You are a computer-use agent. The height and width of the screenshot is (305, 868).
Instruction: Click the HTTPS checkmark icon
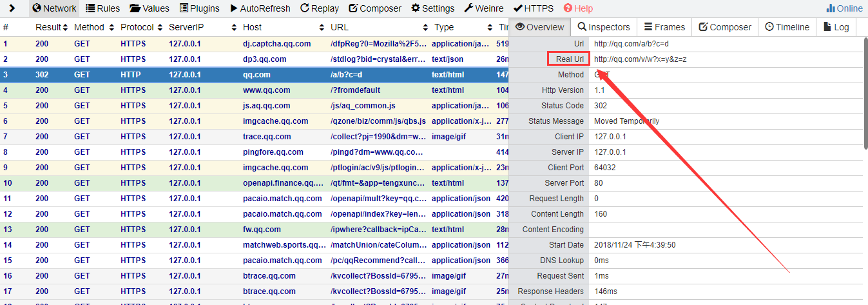(518, 8)
